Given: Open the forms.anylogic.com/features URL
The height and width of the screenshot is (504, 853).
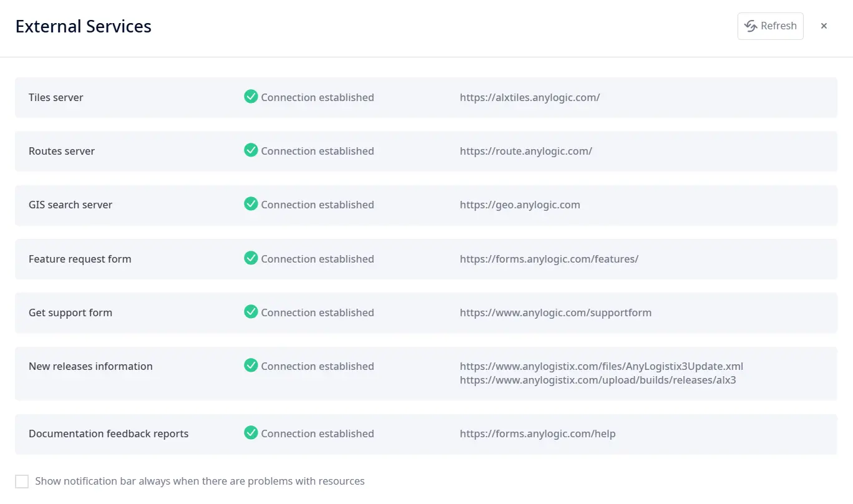Looking at the screenshot, I should pos(548,259).
